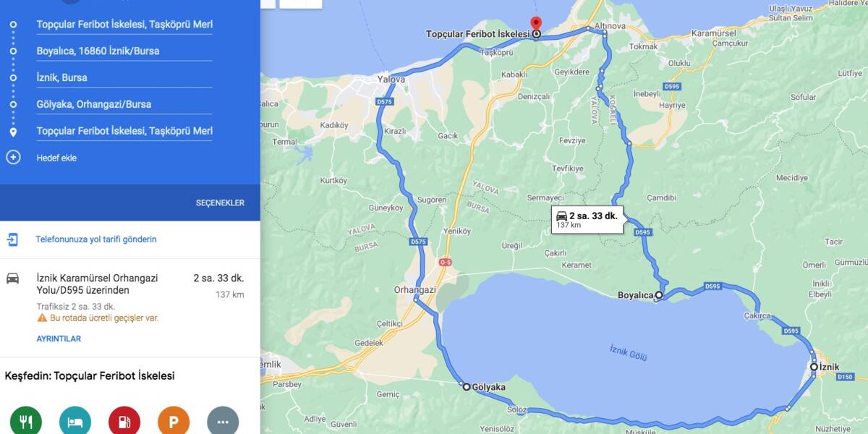This screenshot has height=434, width=868.
Task: Edit the Gölyaka, Orhangazi/Bursa waypoint field
Action: click(x=124, y=105)
